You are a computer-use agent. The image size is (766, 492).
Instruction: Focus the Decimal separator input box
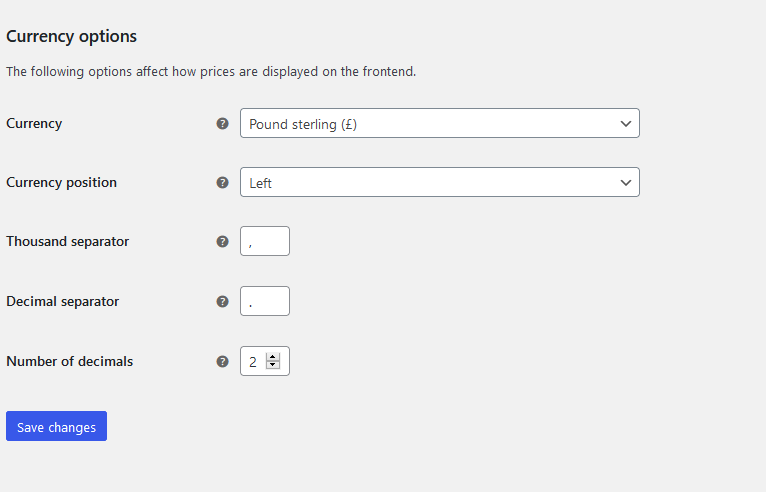265,301
